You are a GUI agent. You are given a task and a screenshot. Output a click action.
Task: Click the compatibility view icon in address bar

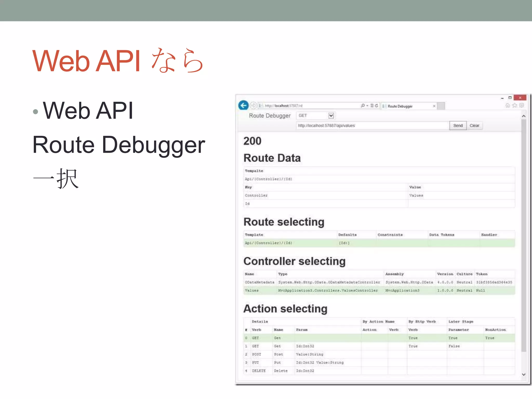pyautogui.click(x=372, y=105)
